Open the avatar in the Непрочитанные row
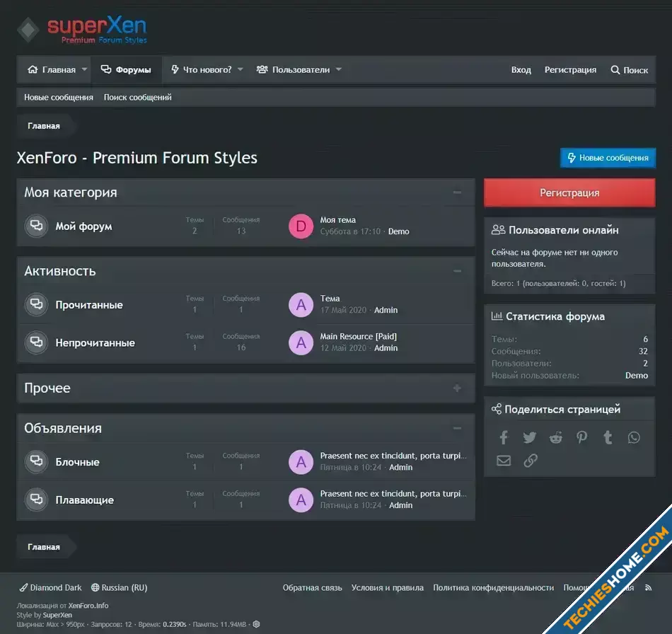Viewport: 672px width, 634px height. coord(301,342)
